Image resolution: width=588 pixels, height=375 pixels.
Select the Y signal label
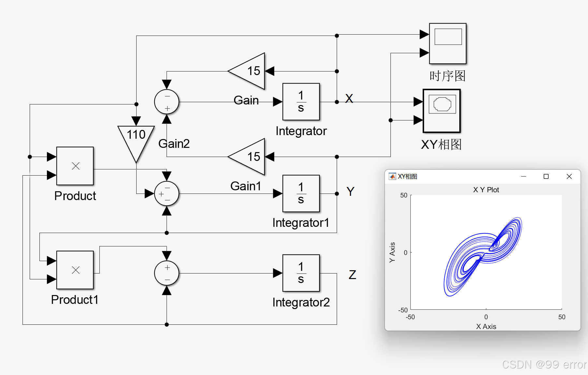click(350, 192)
